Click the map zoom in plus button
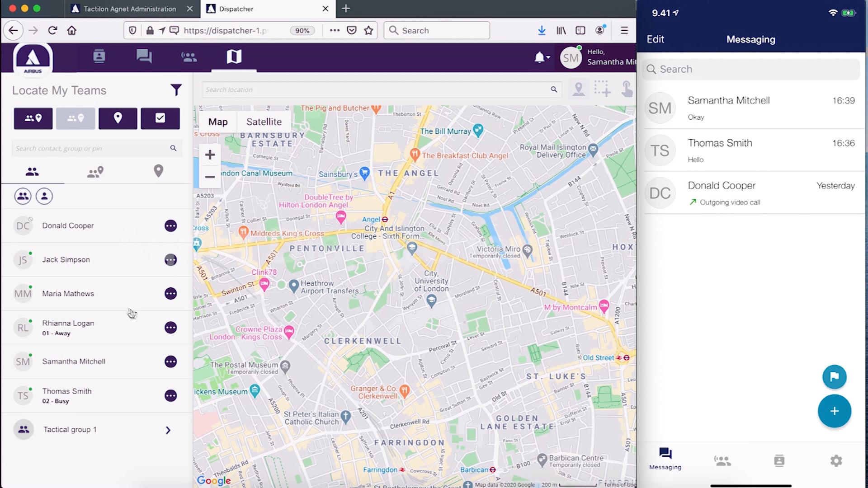The height and width of the screenshot is (488, 868). pyautogui.click(x=210, y=155)
